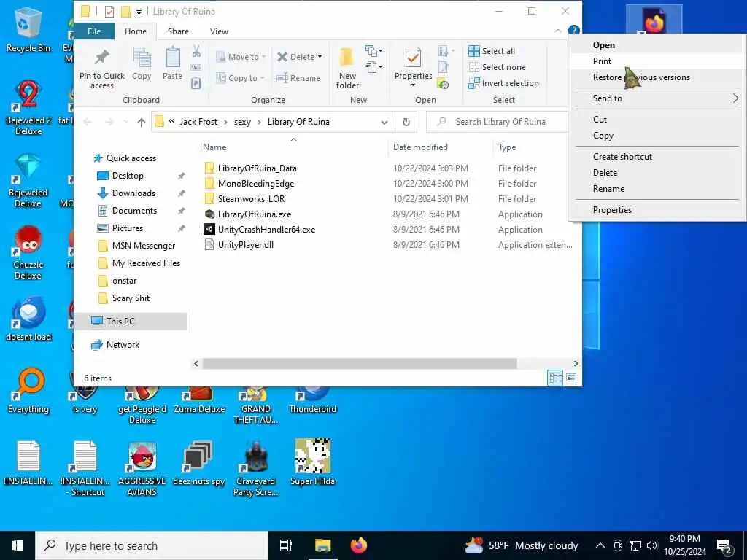Screen dimensions: 747x560
Task: Expand the Properties dropdown arrow
Action: pos(413,85)
